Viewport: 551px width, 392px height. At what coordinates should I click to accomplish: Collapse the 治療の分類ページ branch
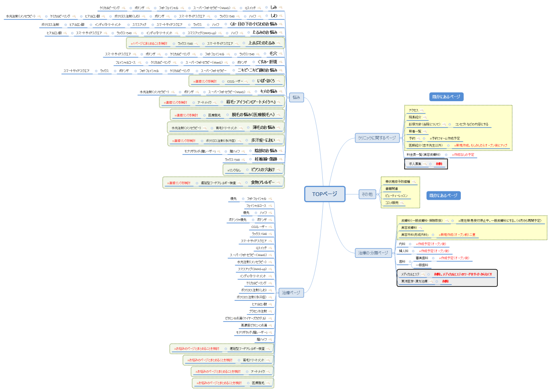(394, 253)
